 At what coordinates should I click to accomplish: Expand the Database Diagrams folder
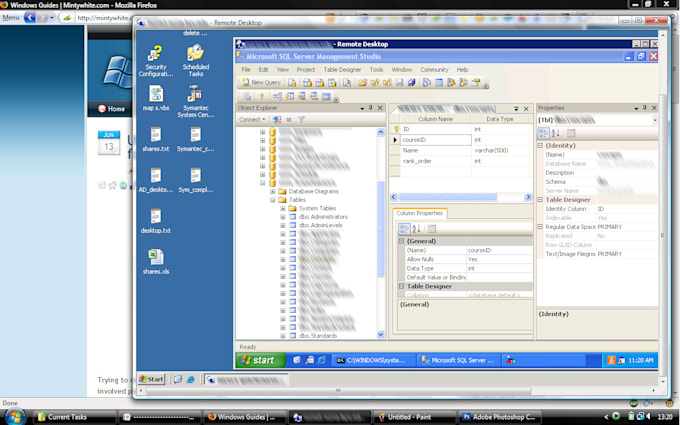272,190
